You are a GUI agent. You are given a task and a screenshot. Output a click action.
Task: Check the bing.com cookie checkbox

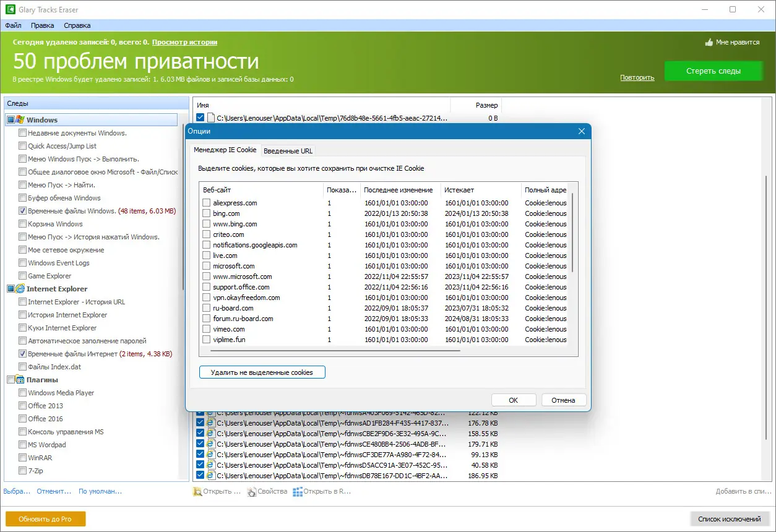207,213
